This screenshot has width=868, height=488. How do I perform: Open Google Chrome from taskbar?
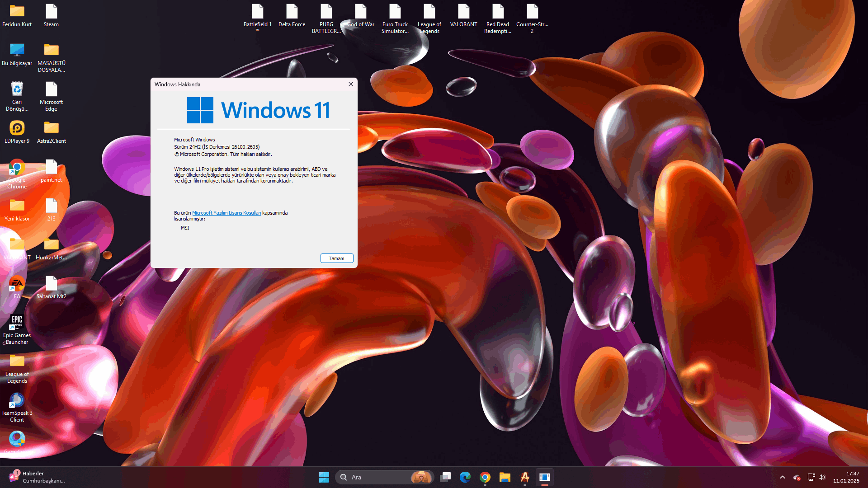485,477
